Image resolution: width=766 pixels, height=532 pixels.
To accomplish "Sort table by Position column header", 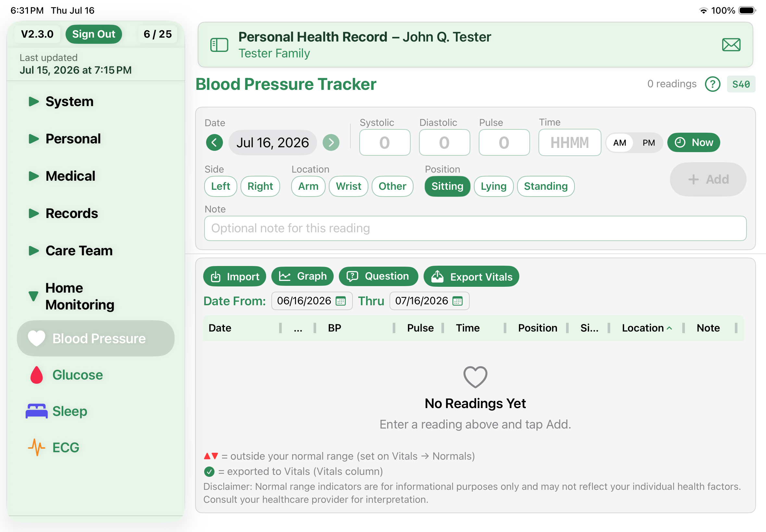I will [537, 328].
